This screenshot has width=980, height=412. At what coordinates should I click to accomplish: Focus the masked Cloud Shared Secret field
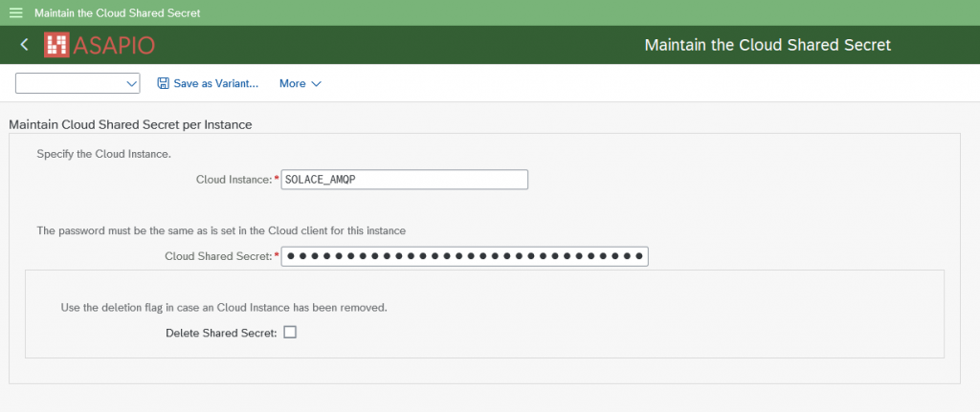coord(464,256)
